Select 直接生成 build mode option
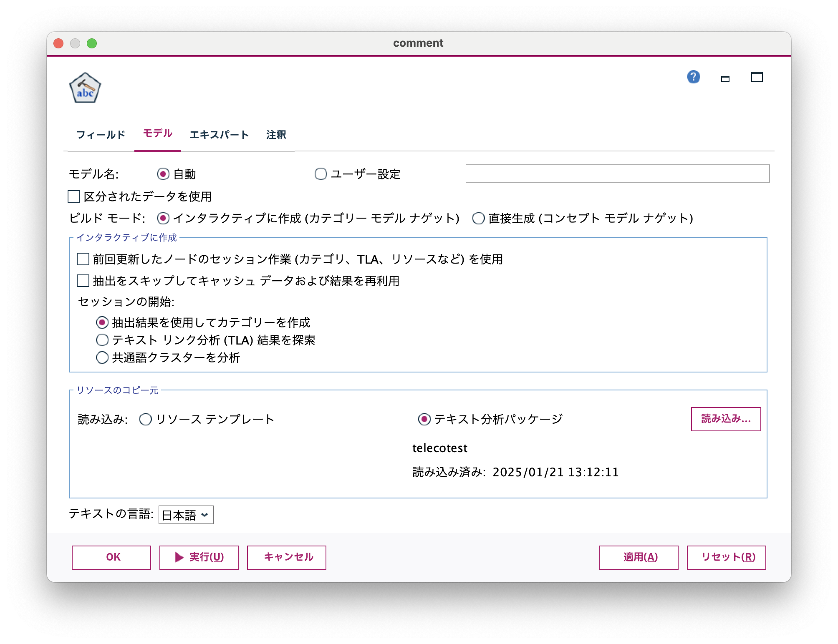838x644 pixels. (477, 218)
